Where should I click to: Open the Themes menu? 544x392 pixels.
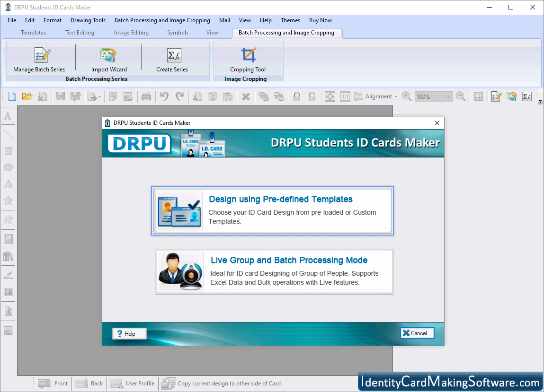[x=290, y=20]
